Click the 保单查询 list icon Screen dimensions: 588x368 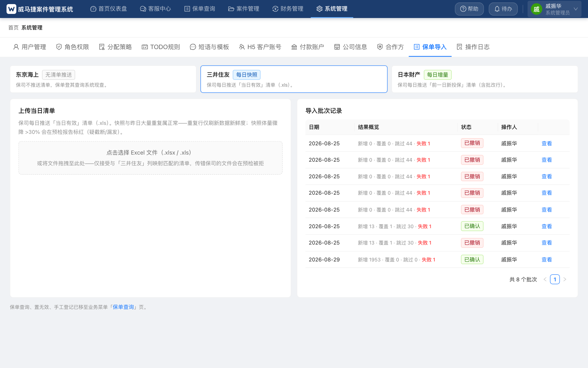(x=187, y=9)
